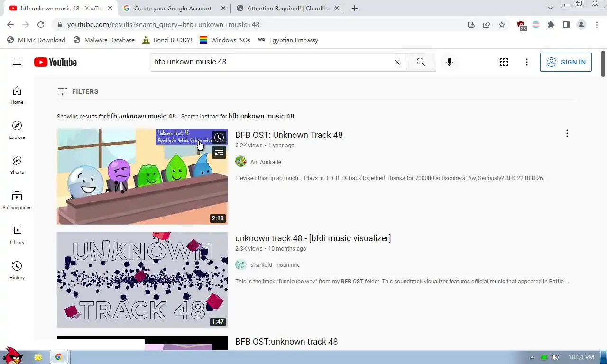Click the 10:34 PM clock

581,357
